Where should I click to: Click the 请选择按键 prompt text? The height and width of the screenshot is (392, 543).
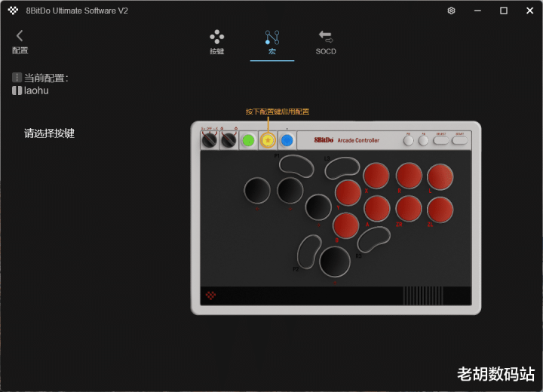(x=50, y=133)
